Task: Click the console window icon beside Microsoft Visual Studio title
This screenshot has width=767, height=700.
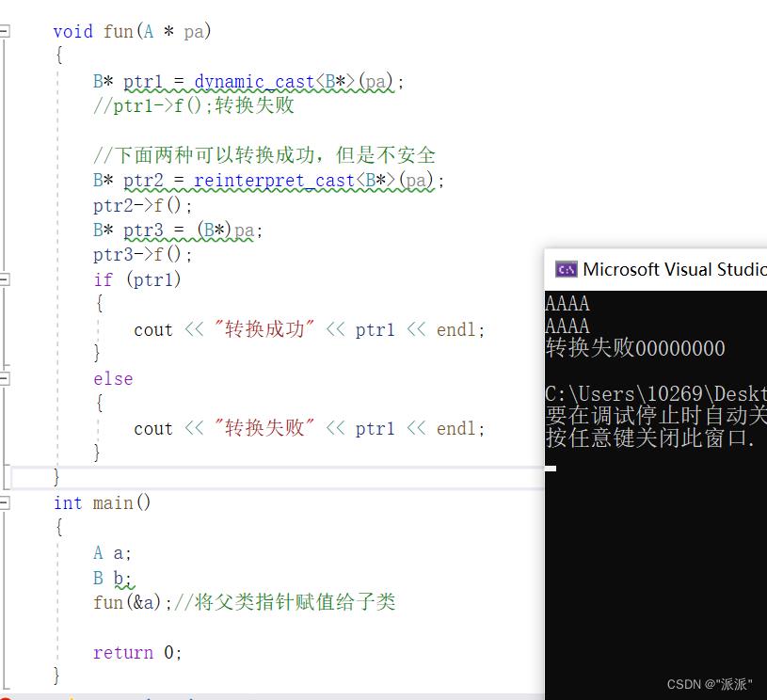Action: (x=566, y=269)
